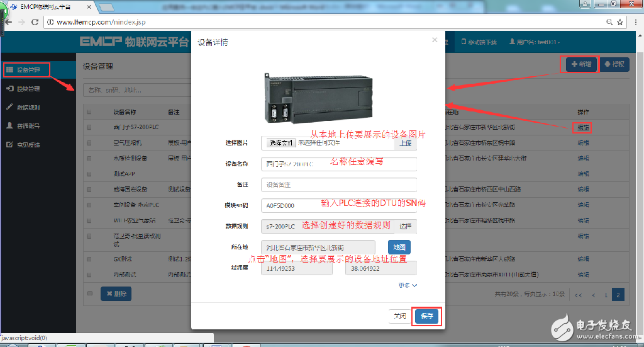The width and height of the screenshot is (644, 347).
Task: Check the 水质检测设备 row checkbox
Action: [x=89, y=158]
